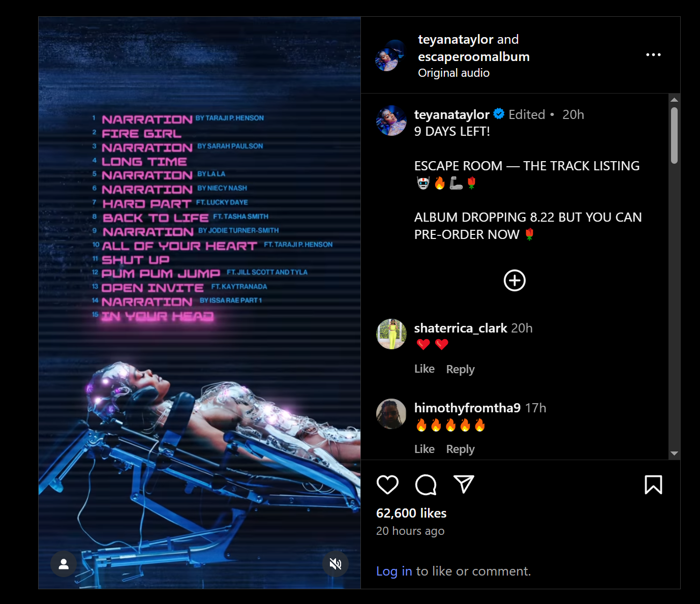The width and height of the screenshot is (700, 604).
Task: Open teyanataylor avatar in post header
Action: 390,55
